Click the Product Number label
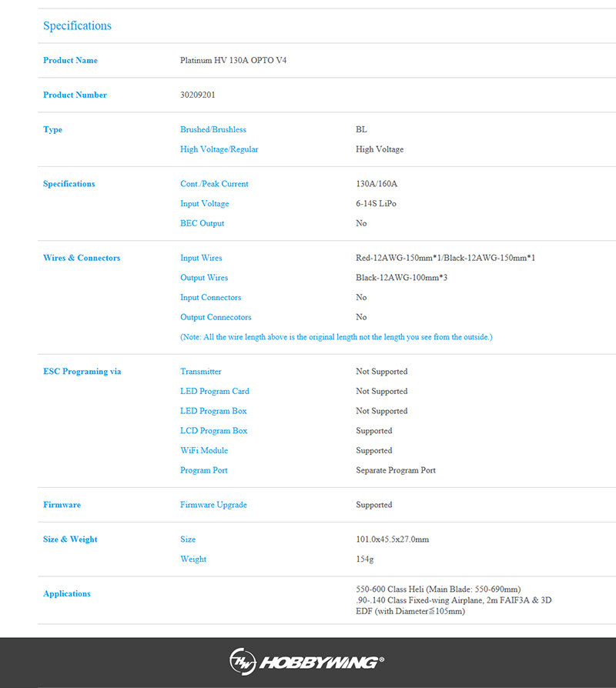The image size is (616, 688). pos(75,95)
